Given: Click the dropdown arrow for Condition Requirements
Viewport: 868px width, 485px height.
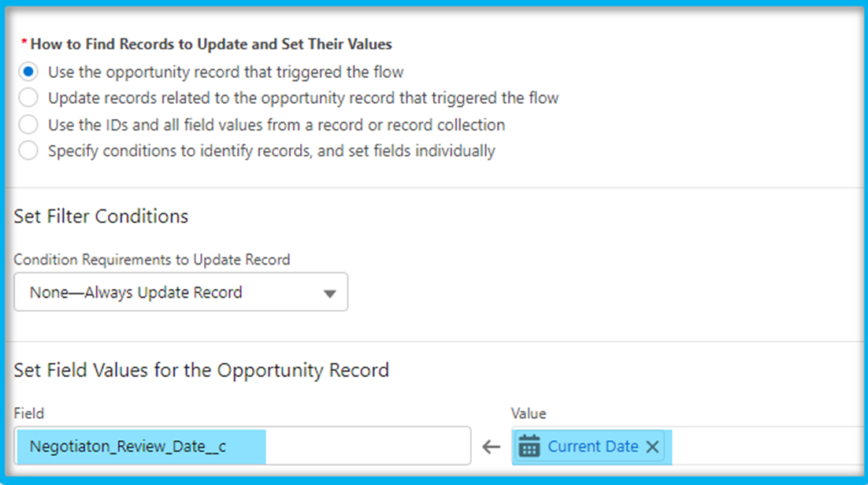Looking at the screenshot, I should 330,294.
